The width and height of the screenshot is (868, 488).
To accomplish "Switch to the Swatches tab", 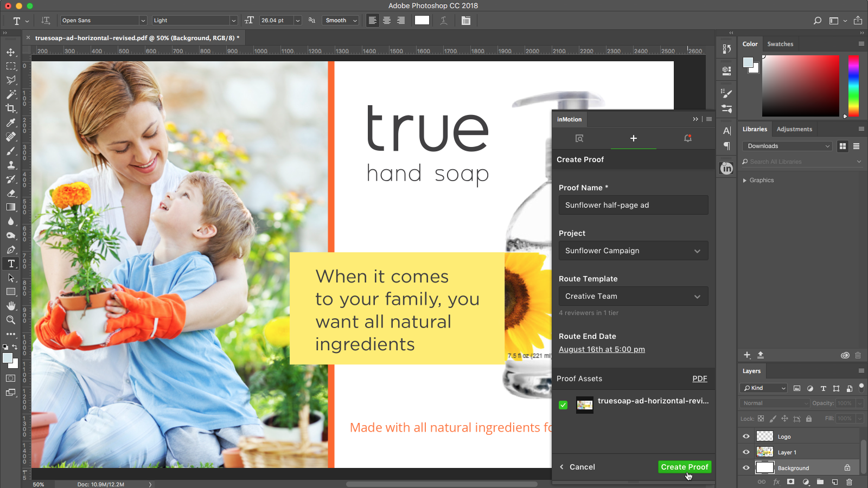I will click(780, 44).
